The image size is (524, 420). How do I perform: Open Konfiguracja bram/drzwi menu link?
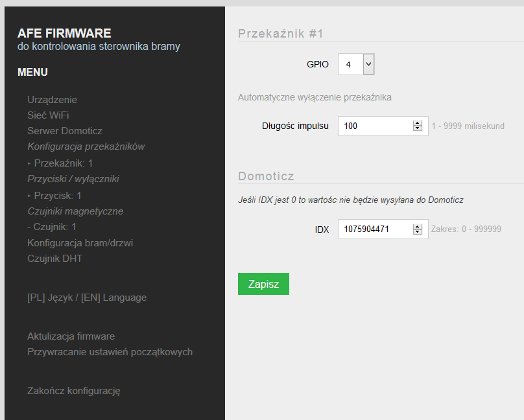click(x=80, y=242)
